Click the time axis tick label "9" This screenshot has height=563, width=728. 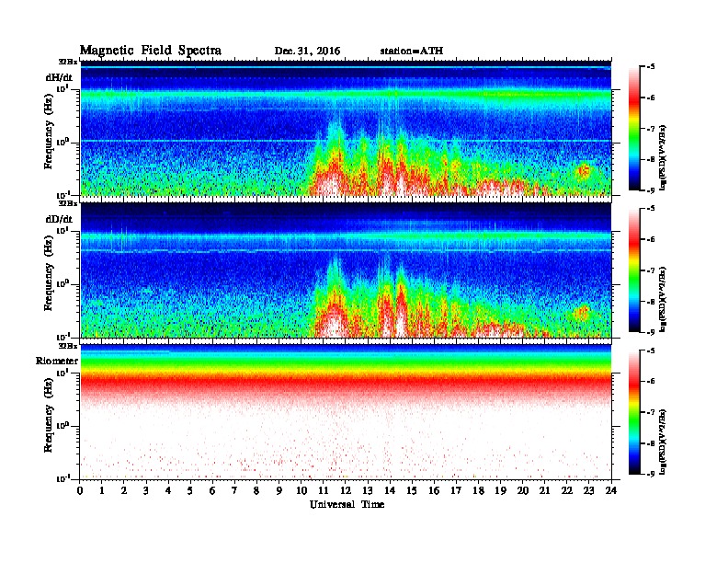click(x=279, y=490)
